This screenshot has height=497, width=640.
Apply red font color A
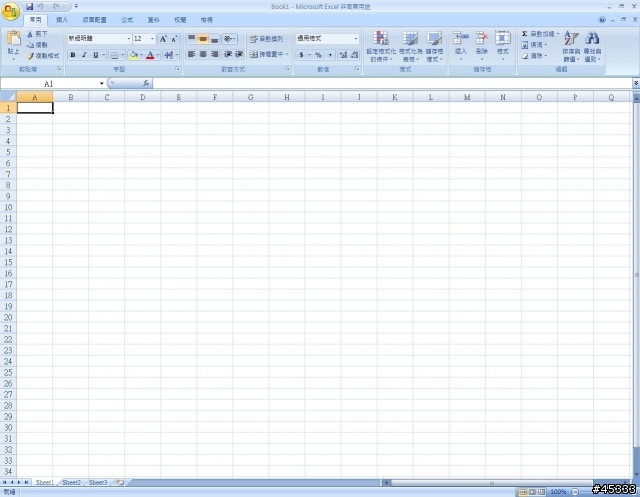coord(150,55)
